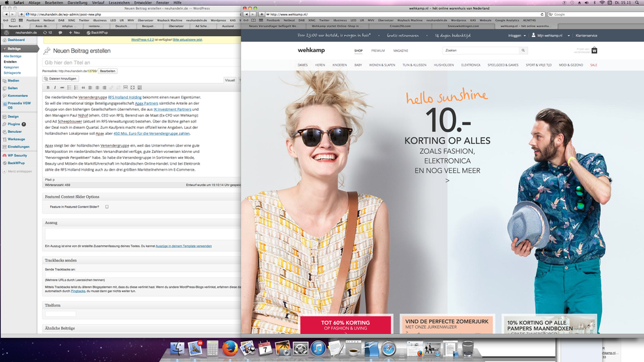Click the WordPress logo in admin bar

point(7,33)
